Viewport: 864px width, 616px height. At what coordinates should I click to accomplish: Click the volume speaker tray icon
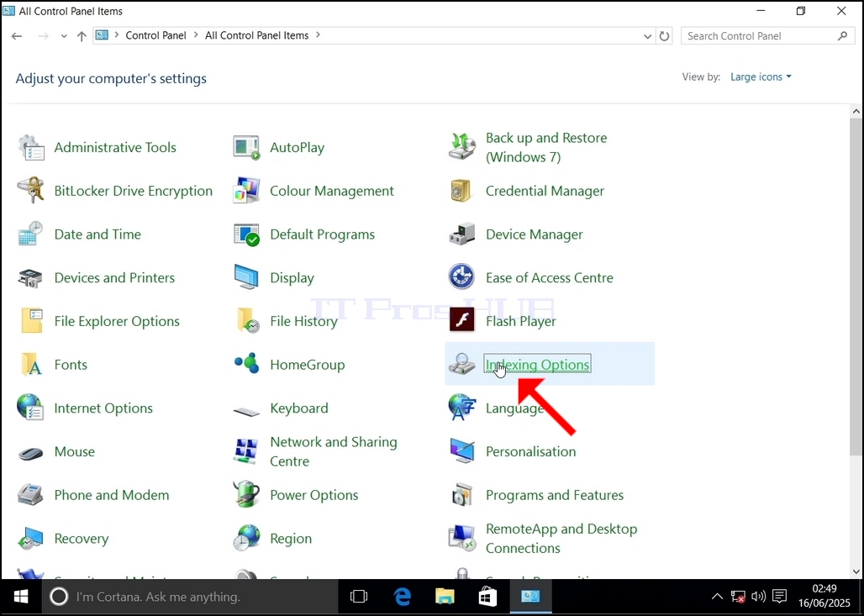pyautogui.click(x=759, y=596)
